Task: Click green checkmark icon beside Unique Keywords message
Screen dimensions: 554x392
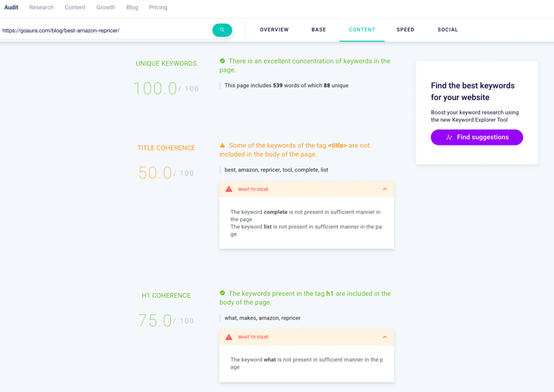Action: [222, 61]
